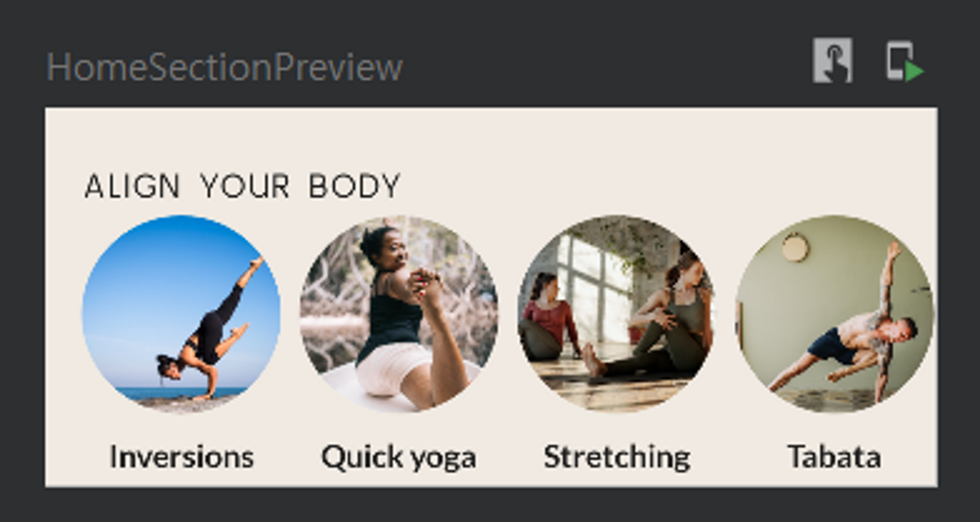This screenshot has width=980, height=522.
Task: Click the ALIGN YOUR BODY heading
Action: [243, 186]
